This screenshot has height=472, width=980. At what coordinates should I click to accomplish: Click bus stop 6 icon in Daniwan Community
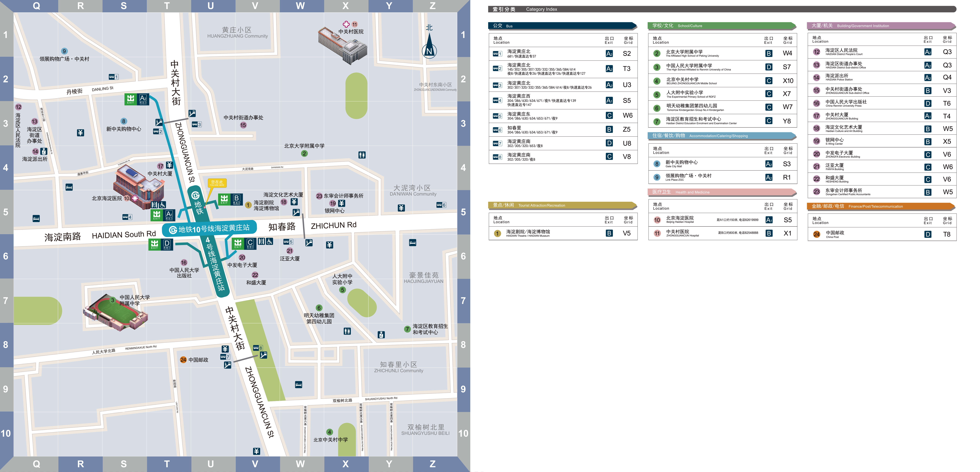pyautogui.click(x=441, y=205)
